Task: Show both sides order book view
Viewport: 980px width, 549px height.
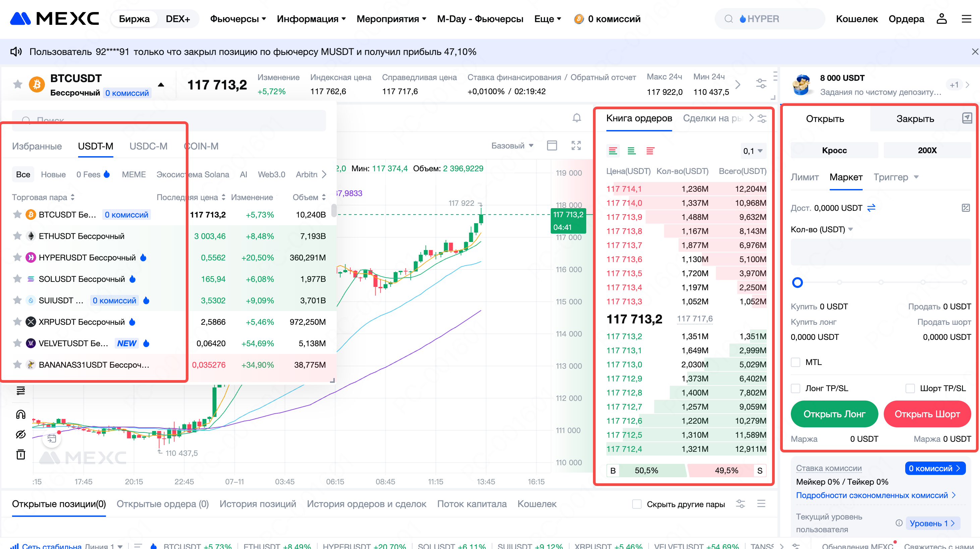Action: (x=612, y=151)
